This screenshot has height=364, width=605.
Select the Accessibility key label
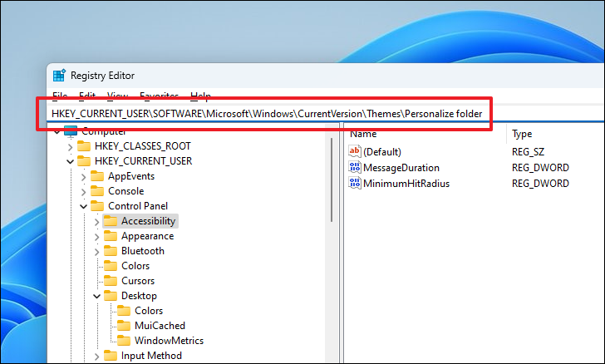(148, 221)
